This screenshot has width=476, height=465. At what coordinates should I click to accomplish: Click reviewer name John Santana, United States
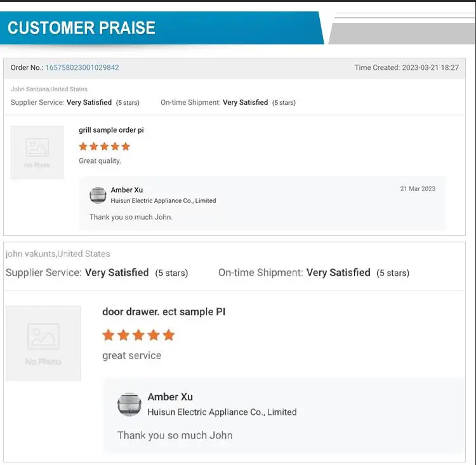coord(50,89)
